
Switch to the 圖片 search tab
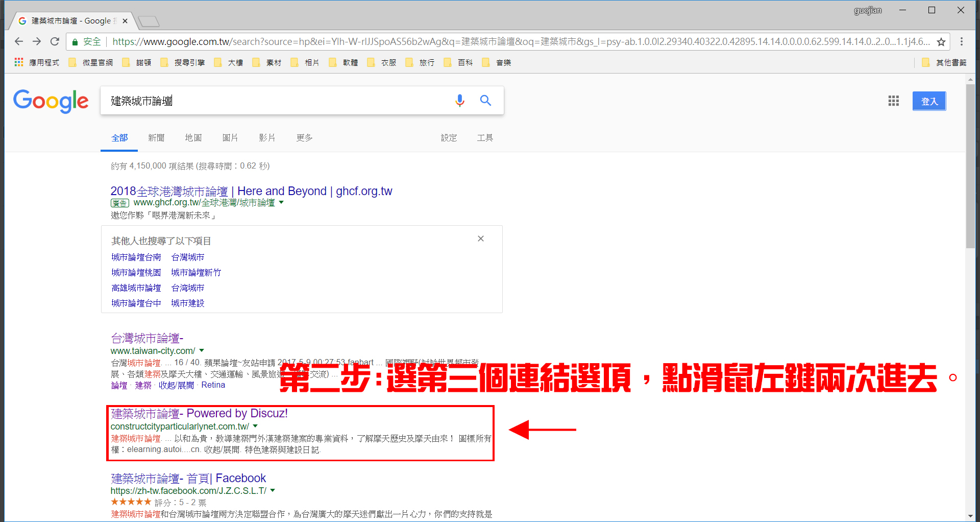pos(230,138)
